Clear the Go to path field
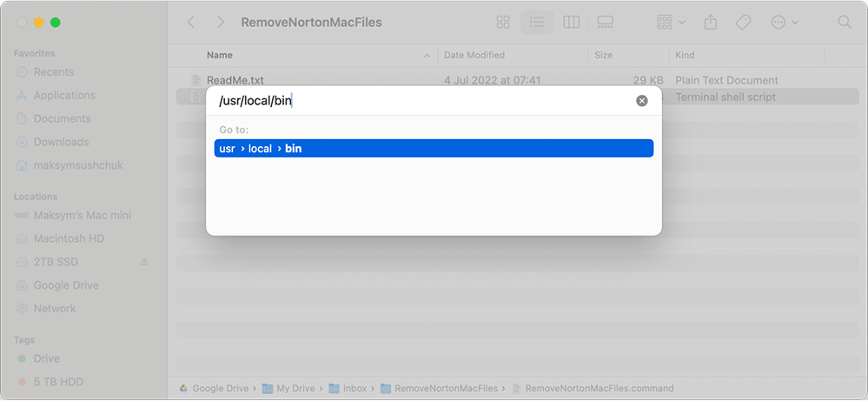 click(x=641, y=101)
